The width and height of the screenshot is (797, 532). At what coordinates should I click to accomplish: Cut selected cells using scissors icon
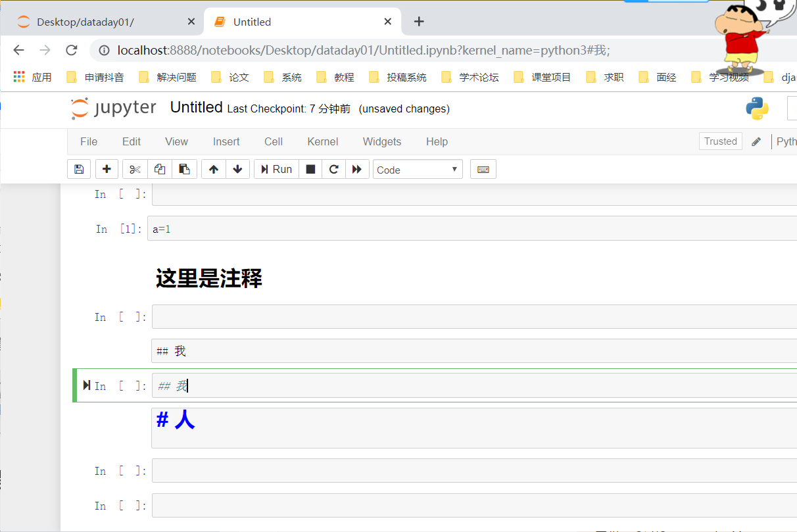point(134,169)
